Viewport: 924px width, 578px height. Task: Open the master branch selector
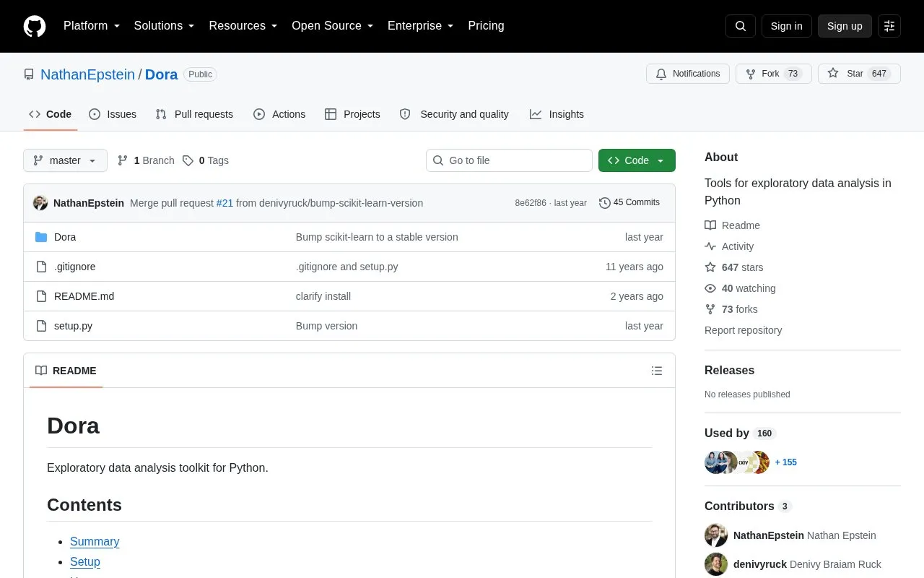[x=65, y=160]
